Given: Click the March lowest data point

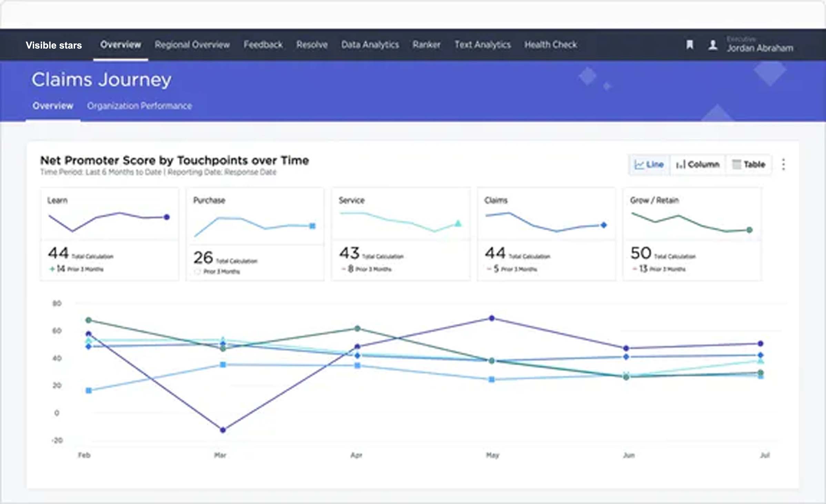Looking at the screenshot, I should [x=223, y=430].
